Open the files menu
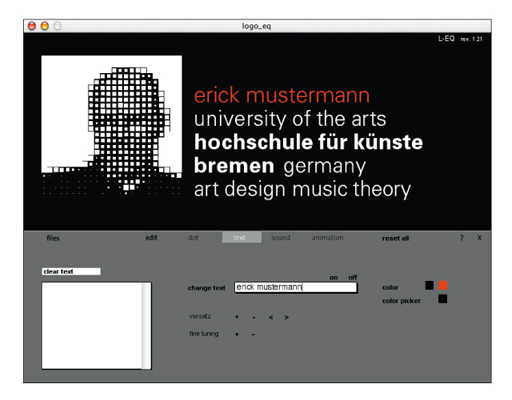Viewport: 512px width, 400px height. [x=53, y=238]
